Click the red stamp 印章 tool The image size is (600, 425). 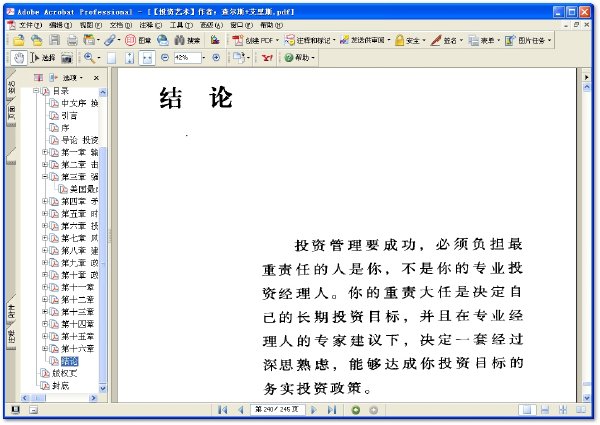[x=139, y=40]
